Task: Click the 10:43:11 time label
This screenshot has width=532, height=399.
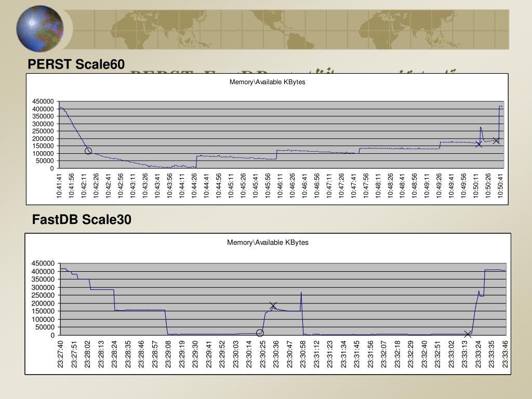Action: tap(132, 185)
